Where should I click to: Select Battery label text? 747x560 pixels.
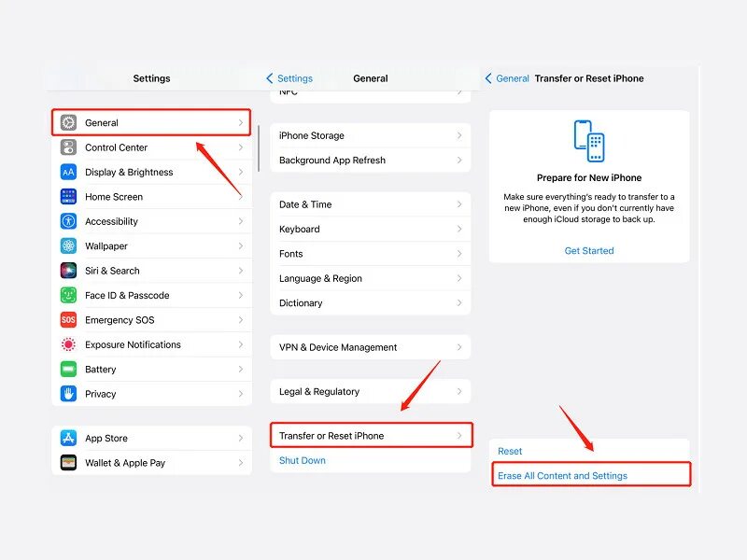101,369
